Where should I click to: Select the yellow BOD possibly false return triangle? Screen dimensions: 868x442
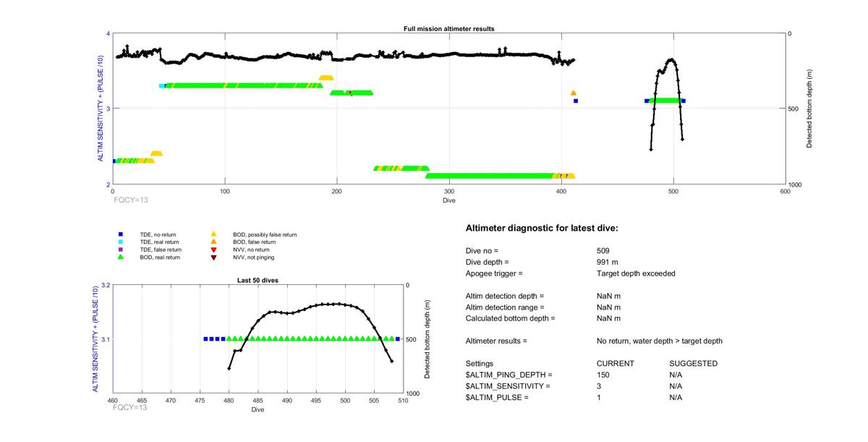point(213,234)
